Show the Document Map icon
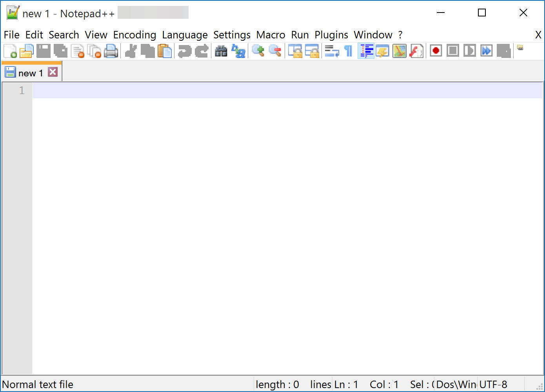 [400, 51]
